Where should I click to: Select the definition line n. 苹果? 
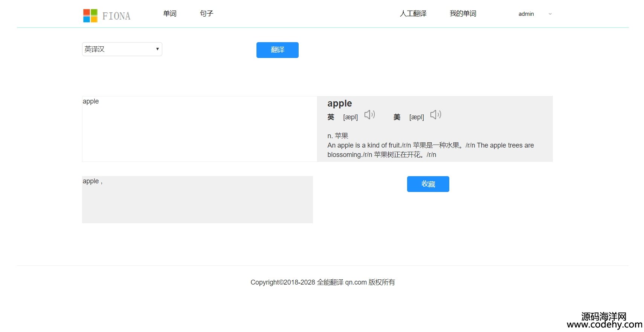(337, 136)
